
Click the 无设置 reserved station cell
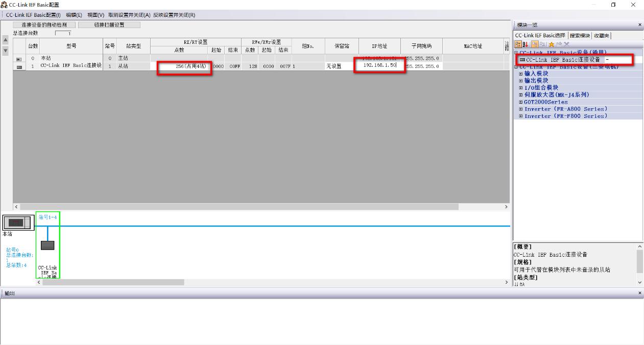pyautogui.click(x=342, y=66)
